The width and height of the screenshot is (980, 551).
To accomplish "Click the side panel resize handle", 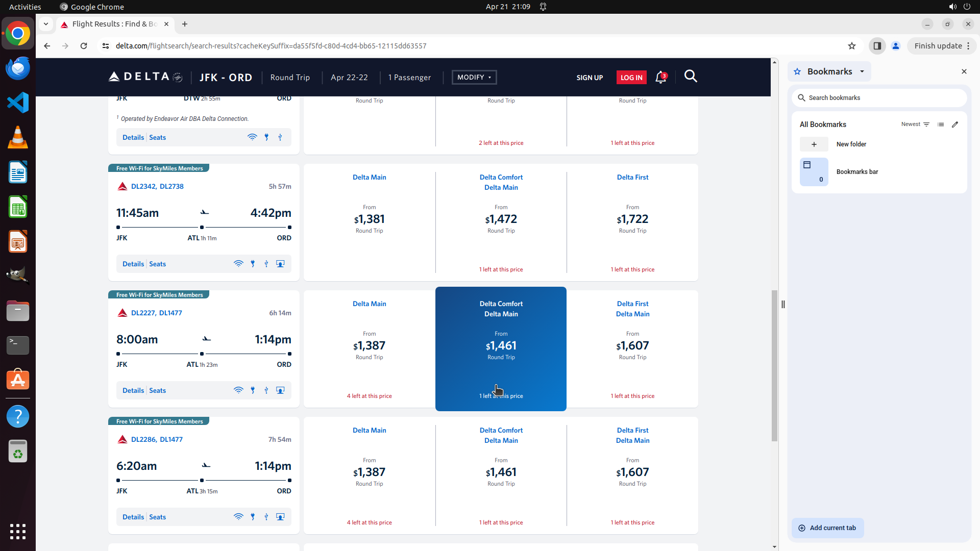I will [783, 305].
